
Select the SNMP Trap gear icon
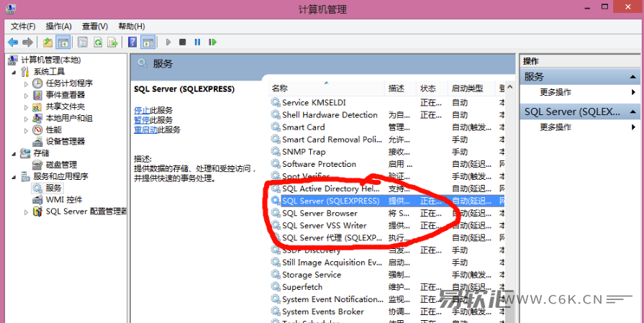click(x=275, y=152)
